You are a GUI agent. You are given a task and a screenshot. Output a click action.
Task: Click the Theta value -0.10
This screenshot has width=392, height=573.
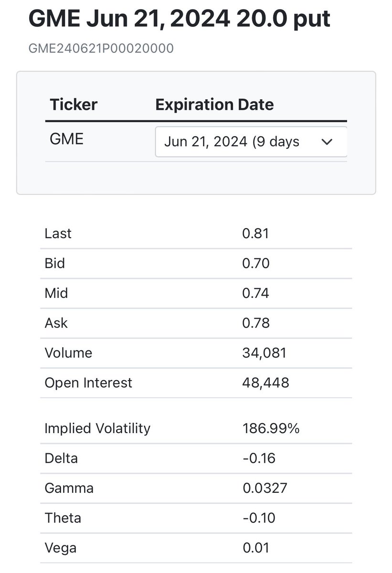pyautogui.click(x=259, y=518)
